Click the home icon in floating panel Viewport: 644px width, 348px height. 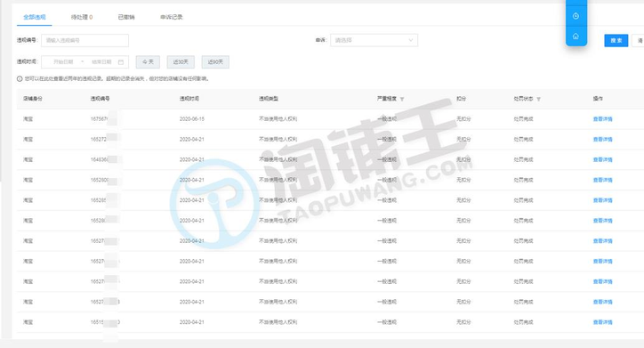coord(576,36)
